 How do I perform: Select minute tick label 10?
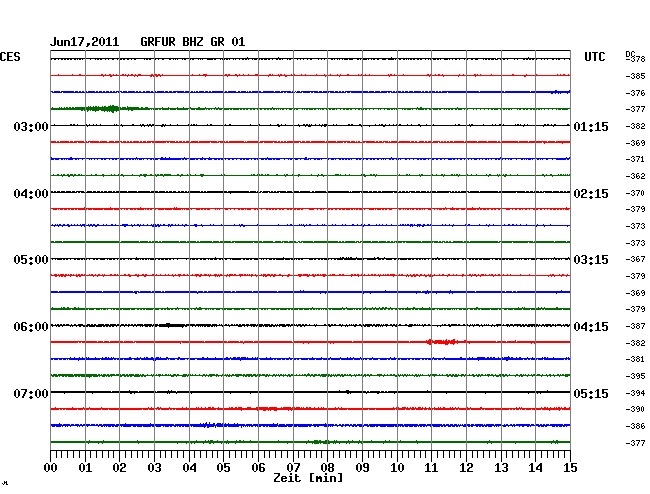click(x=397, y=467)
